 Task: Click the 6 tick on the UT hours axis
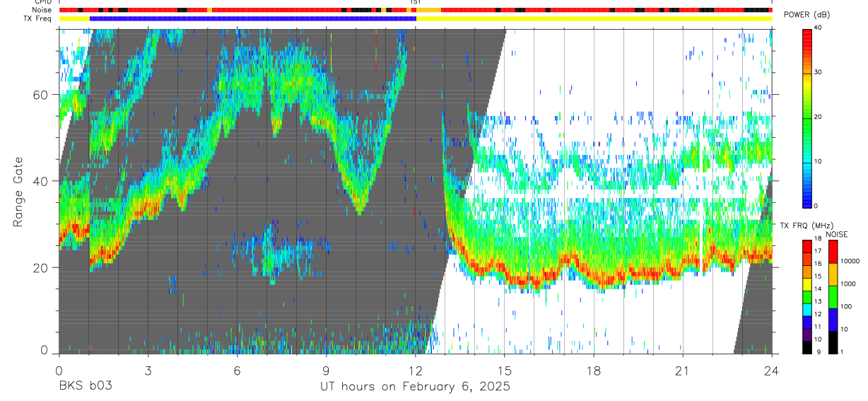point(237,370)
